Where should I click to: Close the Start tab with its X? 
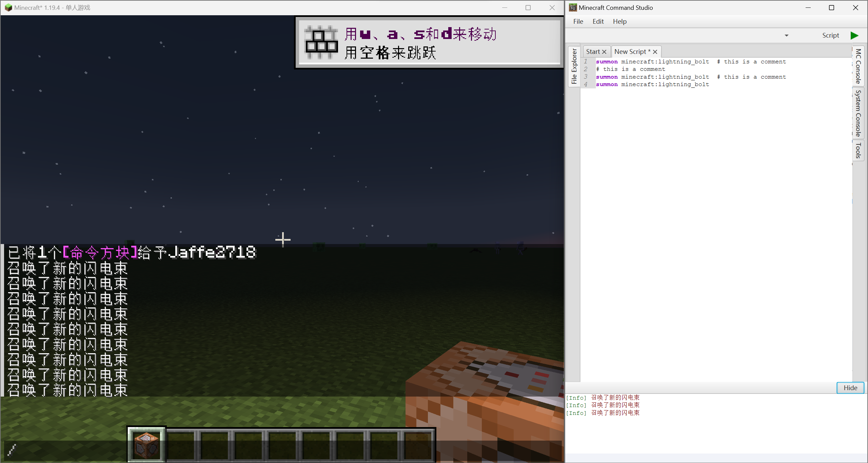click(x=604, y=52)
